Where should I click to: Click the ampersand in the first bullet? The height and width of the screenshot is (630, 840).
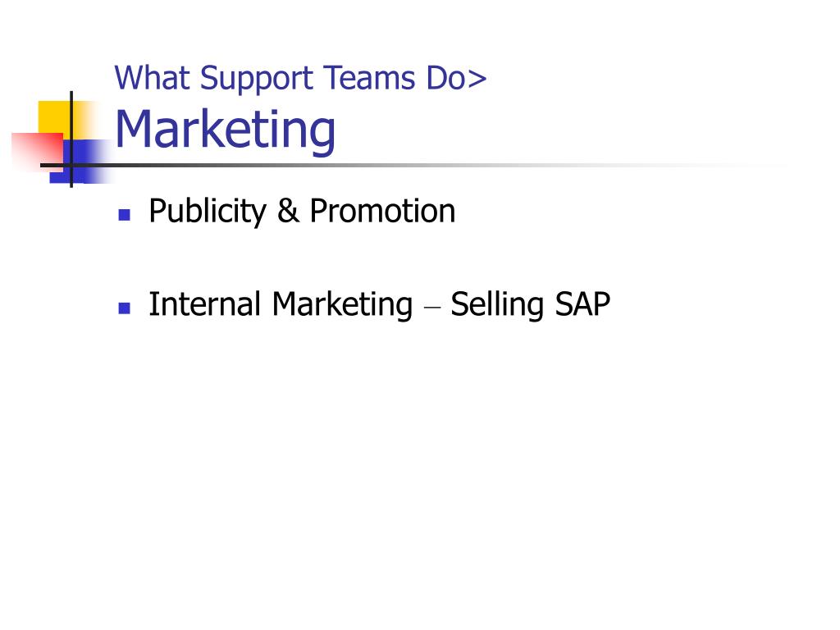pos(288,211)
